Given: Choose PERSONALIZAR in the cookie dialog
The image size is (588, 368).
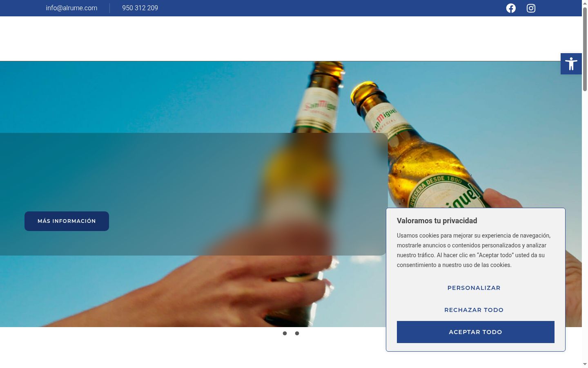Looking at the screenshot, I should tap(474, 288).
